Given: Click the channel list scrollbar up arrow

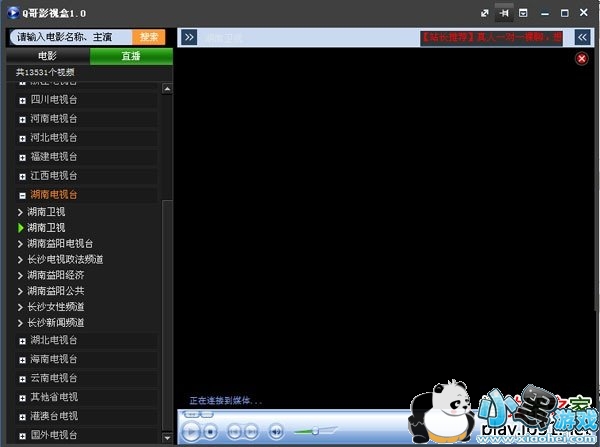Looking at the screenshot, I should 167,89.
